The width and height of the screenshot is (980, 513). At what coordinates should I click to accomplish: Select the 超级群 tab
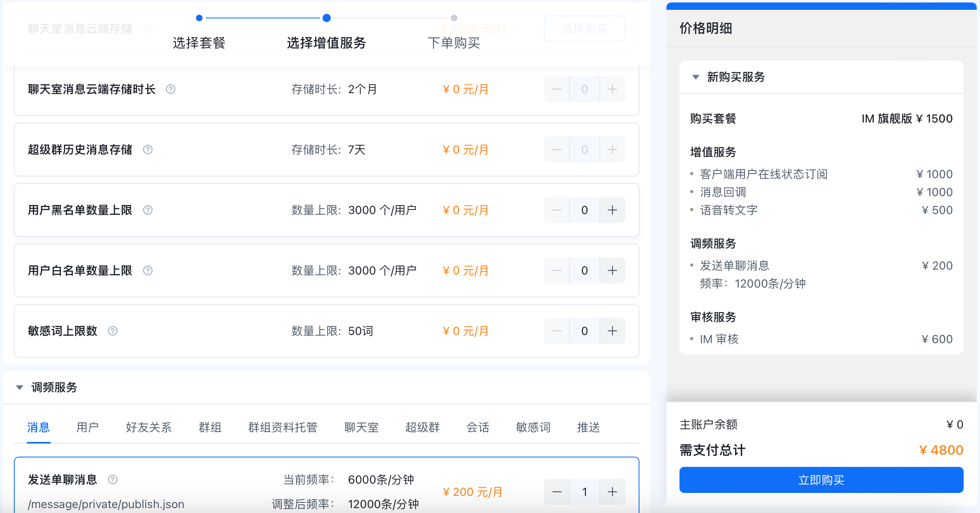(422, 427)
